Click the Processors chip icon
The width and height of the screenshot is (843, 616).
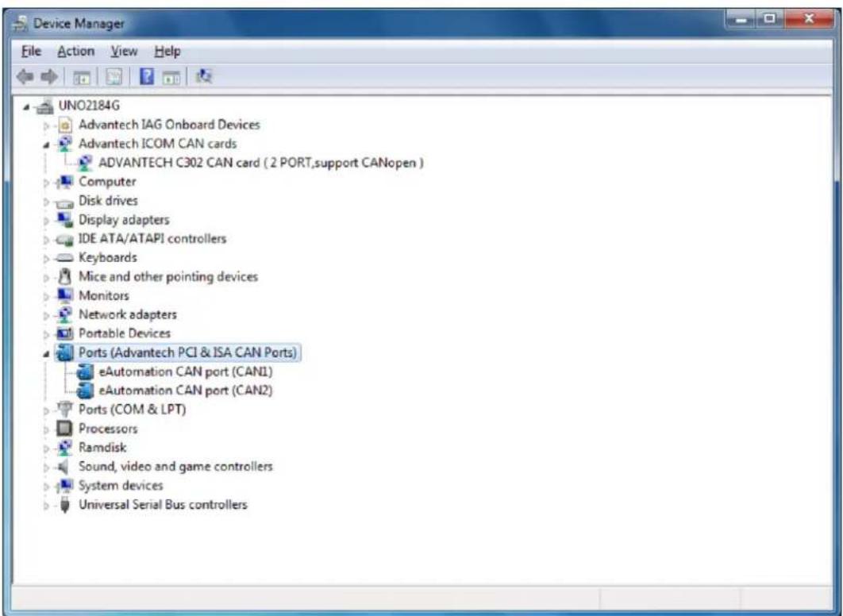[x=64, y=429]
